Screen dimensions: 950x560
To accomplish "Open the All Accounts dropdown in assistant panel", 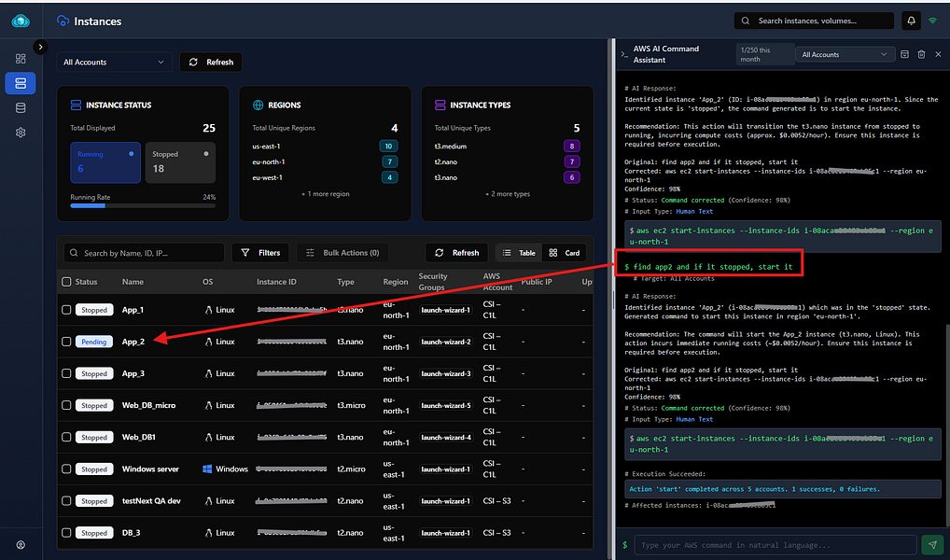I will pos(845,54).
